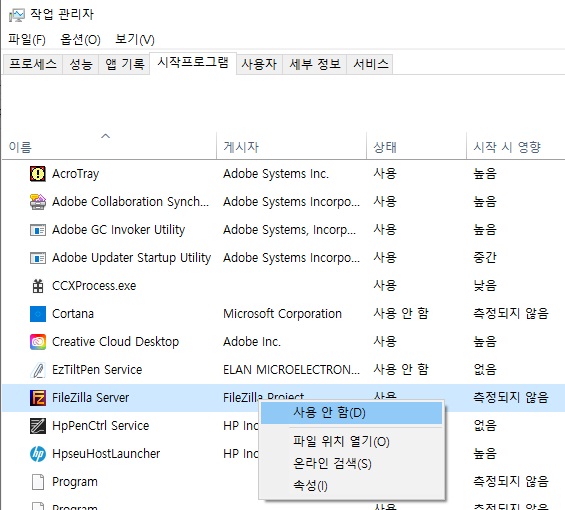Click the HpPenCtrl Service icon
The height and width of the screenshot is (510, 565).
pyautogui.click(x=38, y=426)
